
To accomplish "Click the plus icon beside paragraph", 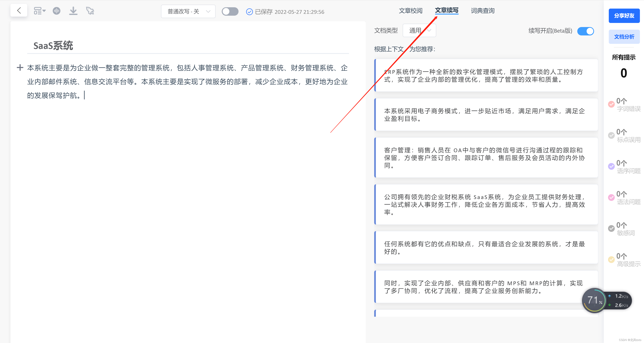I will pos(20,68).
